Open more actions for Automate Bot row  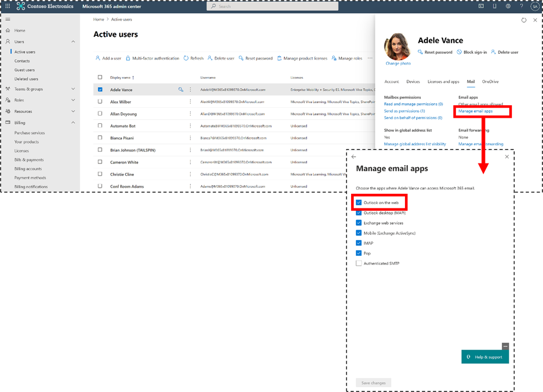(x=190, y=126)
